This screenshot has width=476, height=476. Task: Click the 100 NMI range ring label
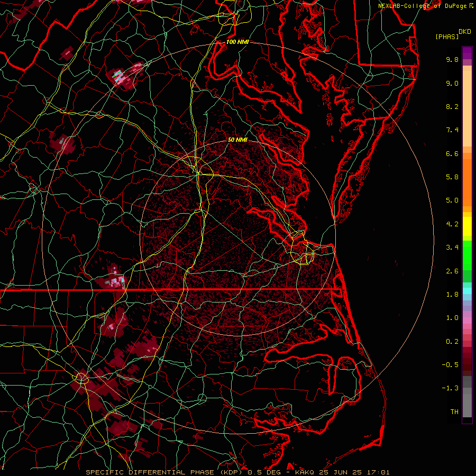(237, 42)
